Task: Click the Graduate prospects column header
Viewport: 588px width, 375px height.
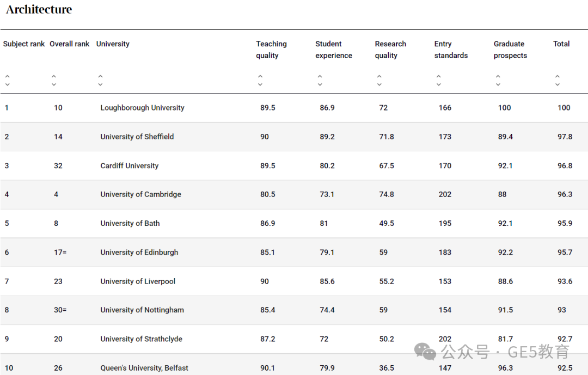Action: (x=510, y=50)
